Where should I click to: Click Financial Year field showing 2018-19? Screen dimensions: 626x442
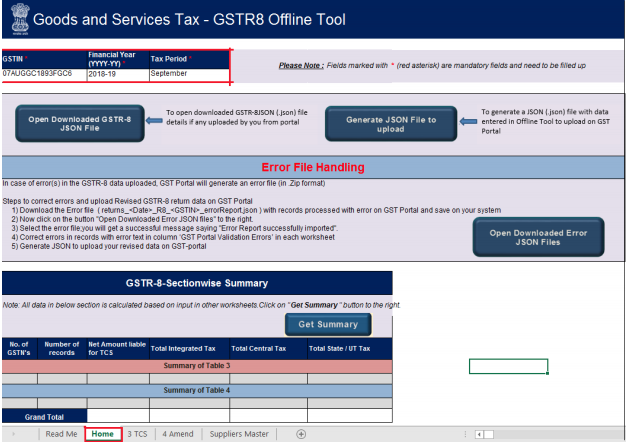tap(118, 75)
